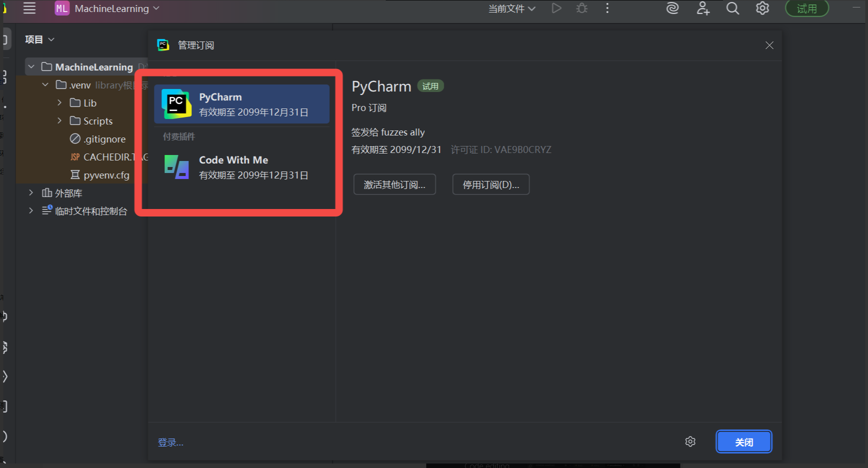Close the 管理订阅 dialog with the X
This screenshot has width=868, height=468.
click(770, 45)
